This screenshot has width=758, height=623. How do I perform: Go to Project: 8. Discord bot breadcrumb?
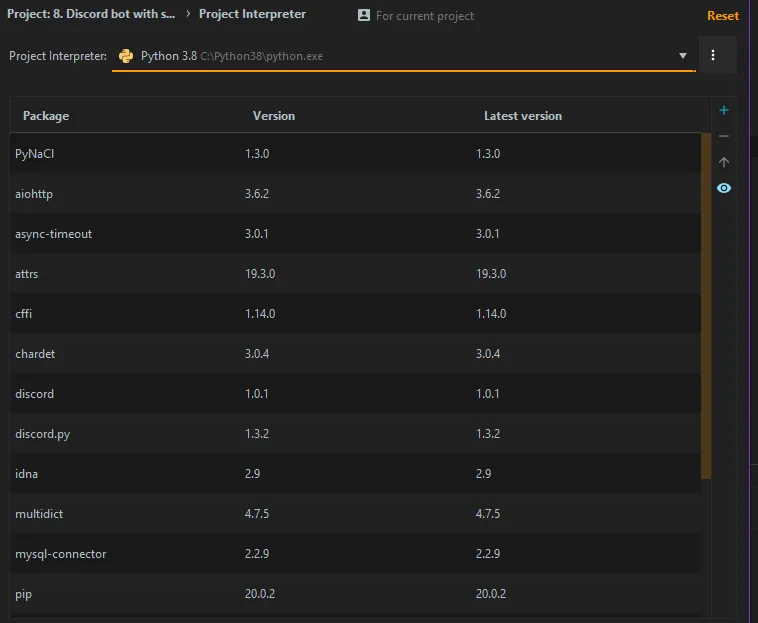pyautogui.click(x=91, y=14)
